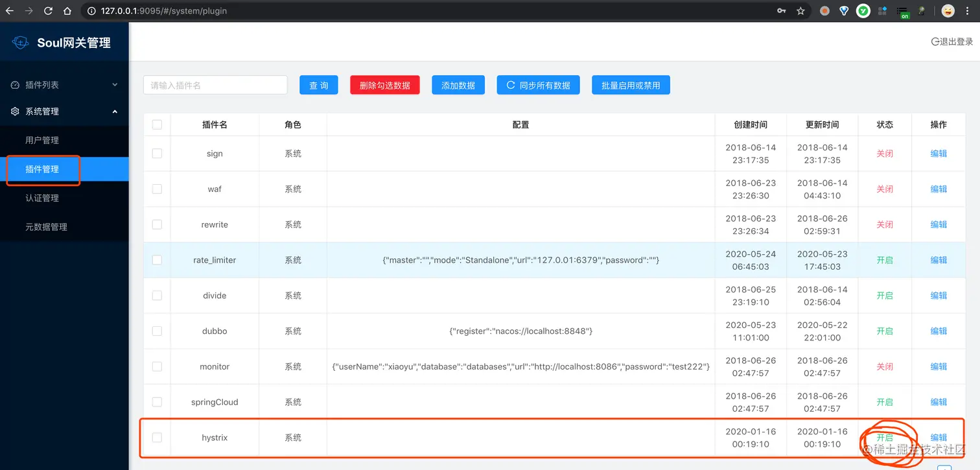This screenshot has height=470, width=980.
Task: Edit the sign plugin via 编辑
Action: (939, 154)
